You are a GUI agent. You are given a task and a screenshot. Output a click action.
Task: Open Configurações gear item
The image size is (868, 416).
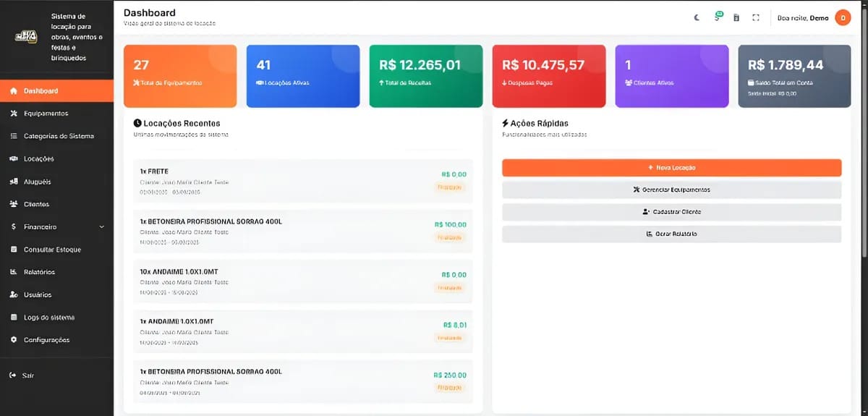pyautogui.click(x=46, y=340)
